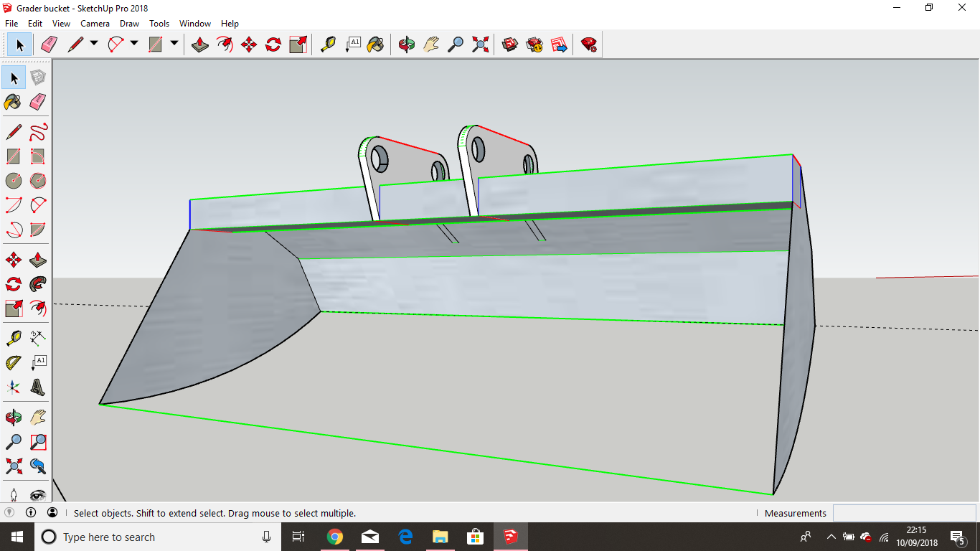Choose the Offset tool in the top toolbar

click(225, 44)
